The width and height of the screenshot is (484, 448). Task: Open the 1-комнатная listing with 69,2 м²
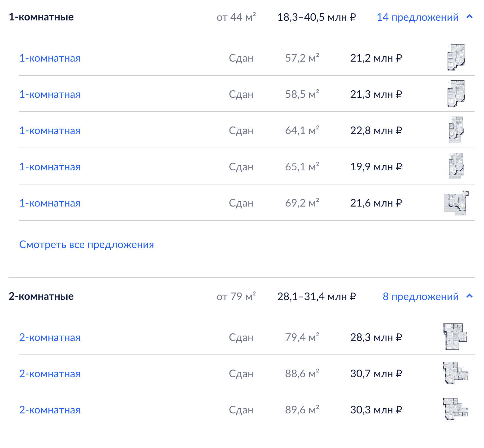(50, 203)
